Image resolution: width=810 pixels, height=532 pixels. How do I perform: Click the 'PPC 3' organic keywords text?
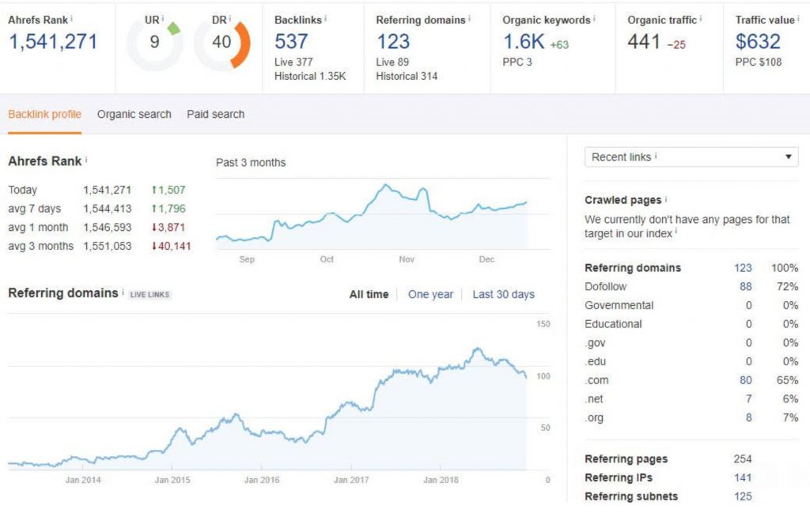point(517,62)
